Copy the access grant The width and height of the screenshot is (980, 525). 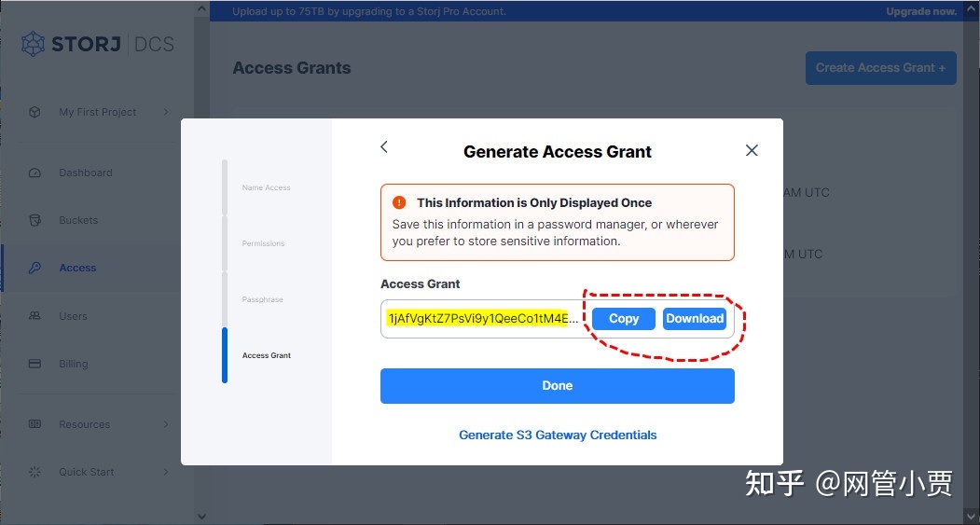pos(624,319)
